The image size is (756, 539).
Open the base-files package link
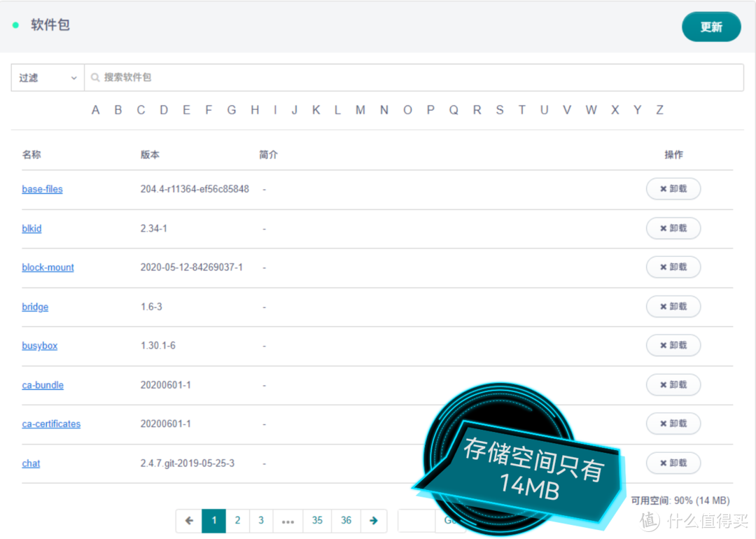tap(43, 189)
